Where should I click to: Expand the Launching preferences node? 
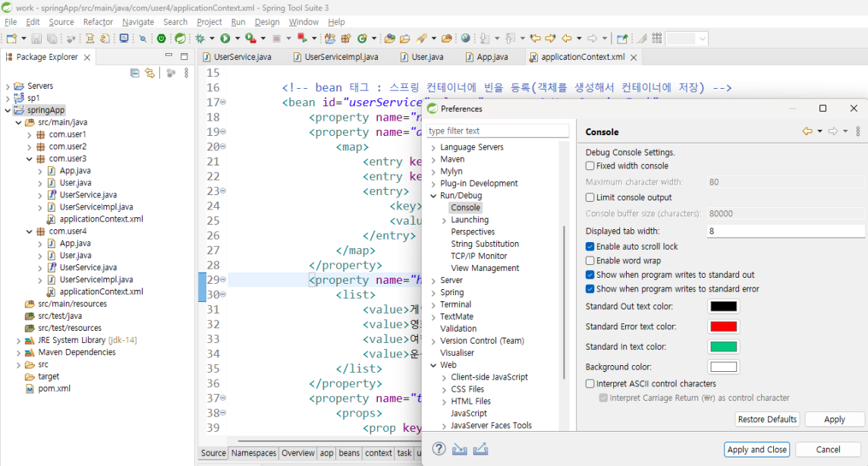click(x=445, y=220)
